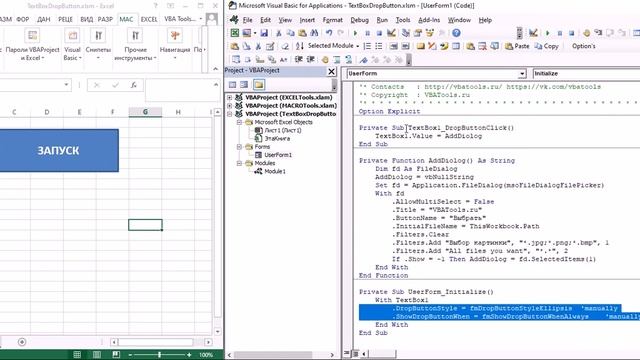Collapse the Modules folder
Viewport: 640px width, 360px height.
point(240,163)
